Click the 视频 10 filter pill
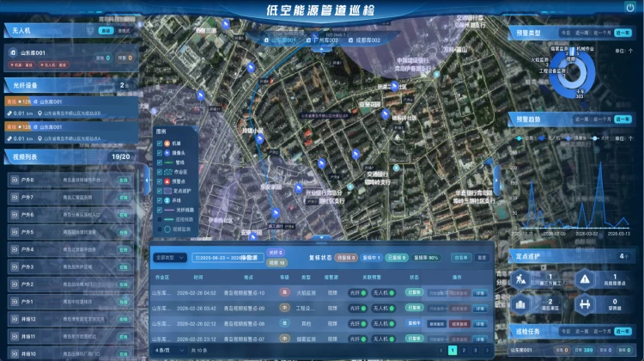 [x=276, y=262]
